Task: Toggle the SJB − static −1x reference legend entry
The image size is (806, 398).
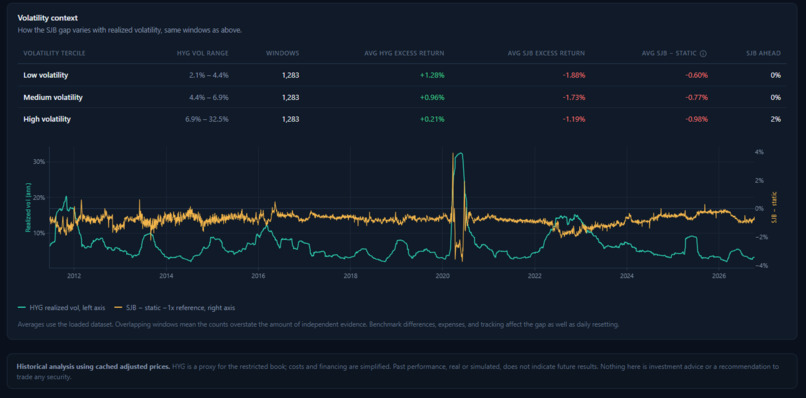Action: pyautogui.click(x=175, y=307)
